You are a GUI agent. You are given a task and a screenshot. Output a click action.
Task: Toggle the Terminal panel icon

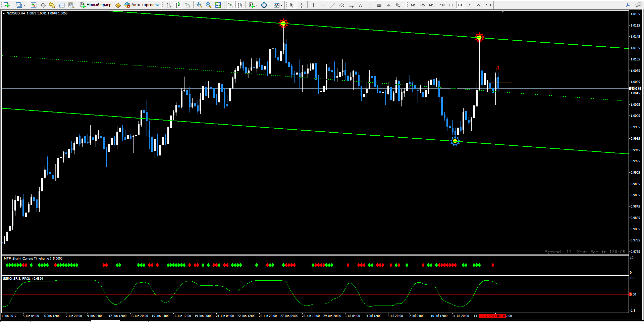pos(62,5)
